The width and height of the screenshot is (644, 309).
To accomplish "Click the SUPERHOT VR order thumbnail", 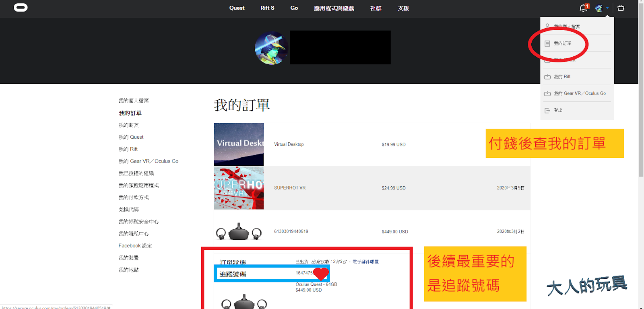I will coord(239,188).
